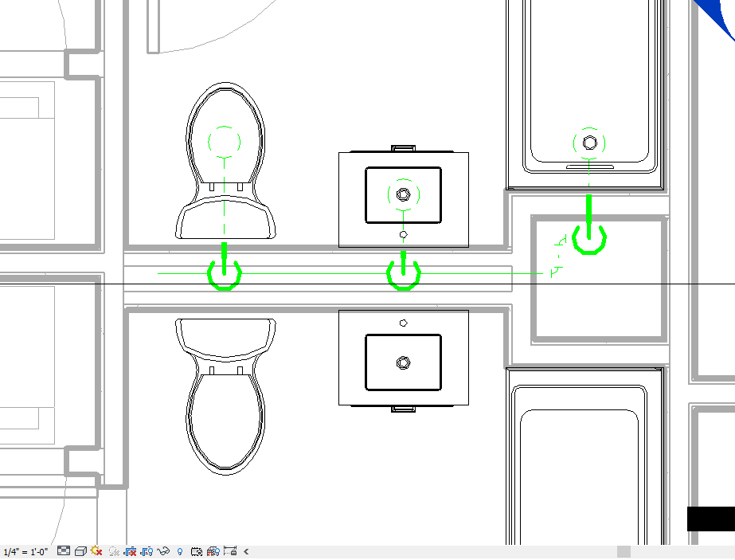This screenshot has height=560, width=735.
Task: Toggle the crop view setting
Action: tap(131, 550)
